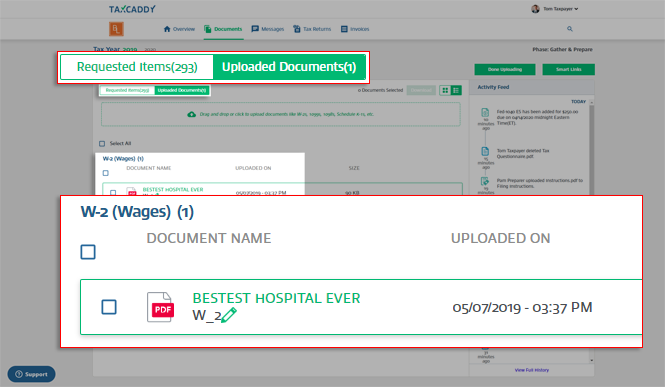This screenshot has height=387, width=665.
Task: Open the Documents section in navigation
Action: 223,29
